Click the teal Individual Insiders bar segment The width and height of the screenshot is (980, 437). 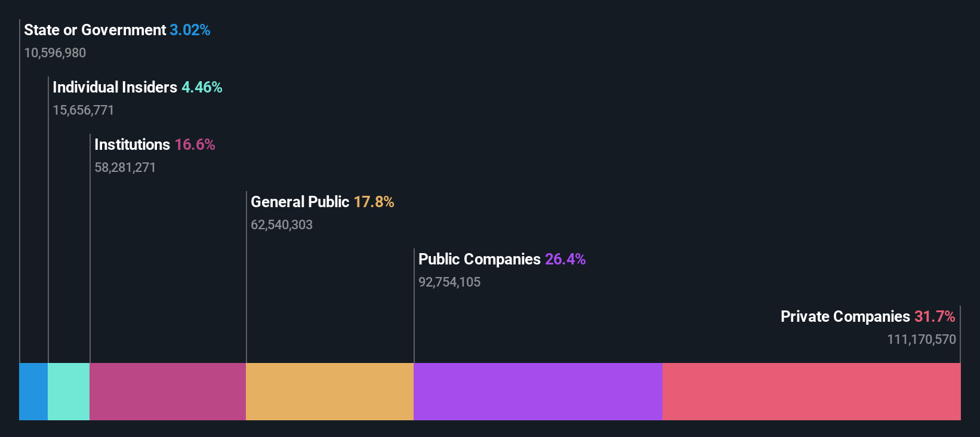click(69, 392)
